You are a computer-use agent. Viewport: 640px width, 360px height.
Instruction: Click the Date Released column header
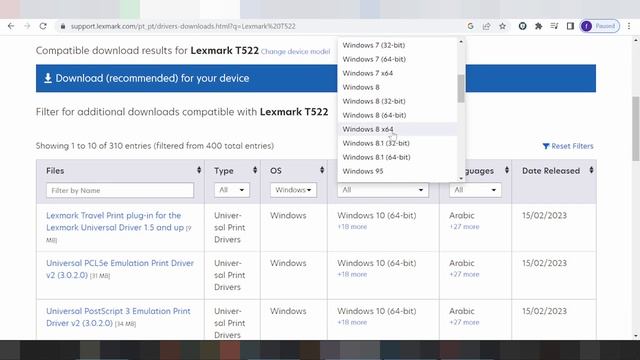(551, 171)
